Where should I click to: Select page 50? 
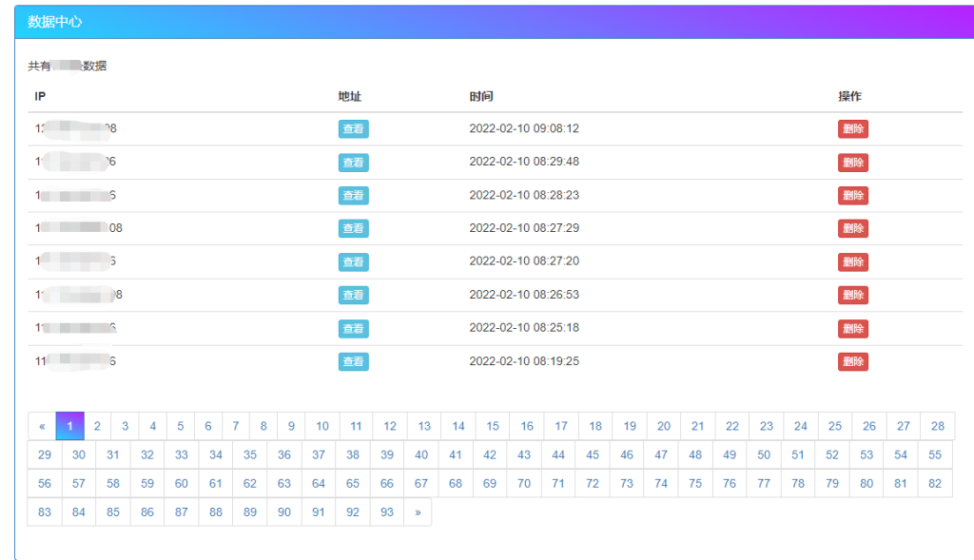[x=764, y=455]
